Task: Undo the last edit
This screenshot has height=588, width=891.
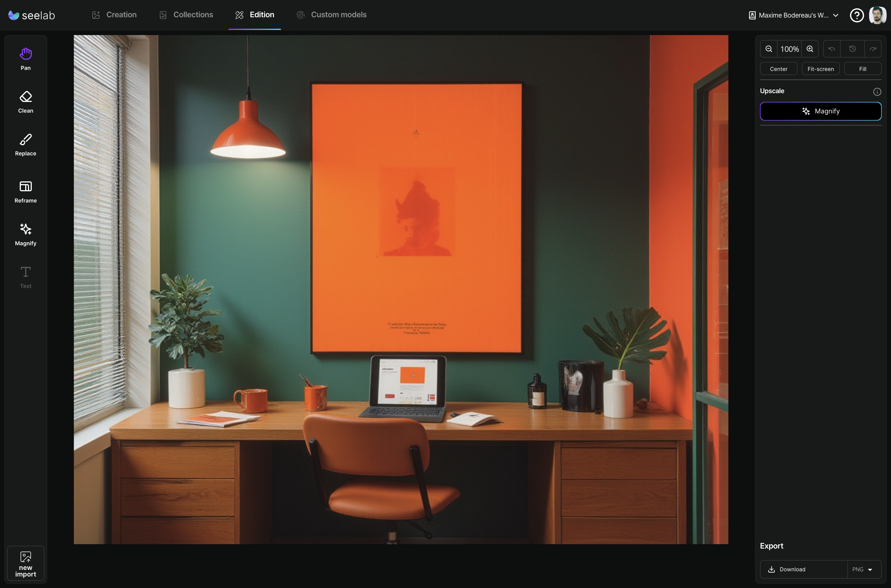Action: (832, 49)
